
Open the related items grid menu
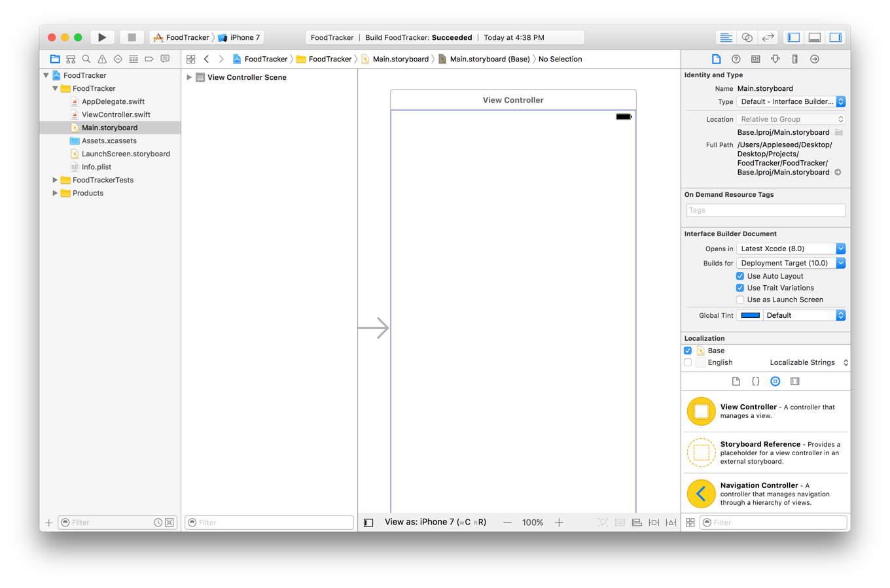[x=191, y=59]
